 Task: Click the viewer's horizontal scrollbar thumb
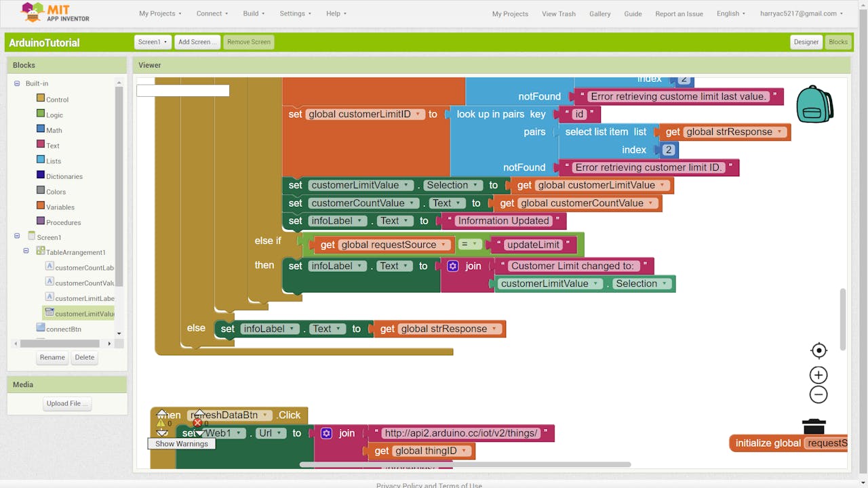[465, 464]
